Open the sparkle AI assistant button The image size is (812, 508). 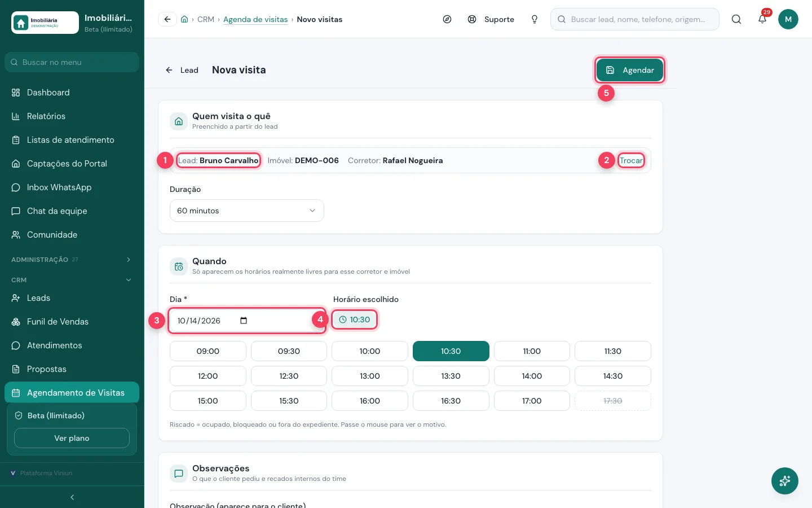785,481
